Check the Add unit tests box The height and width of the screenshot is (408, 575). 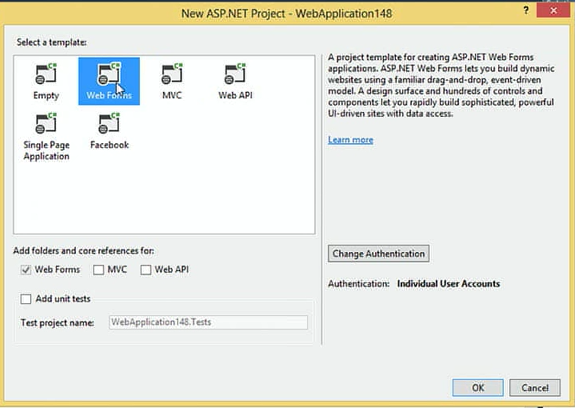click(26, 299)
